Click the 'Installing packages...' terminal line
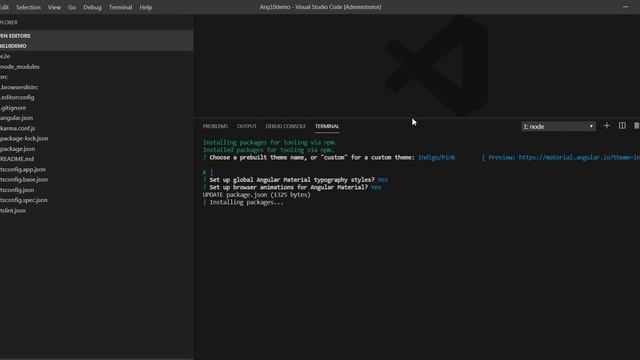 tap(246, 202)
